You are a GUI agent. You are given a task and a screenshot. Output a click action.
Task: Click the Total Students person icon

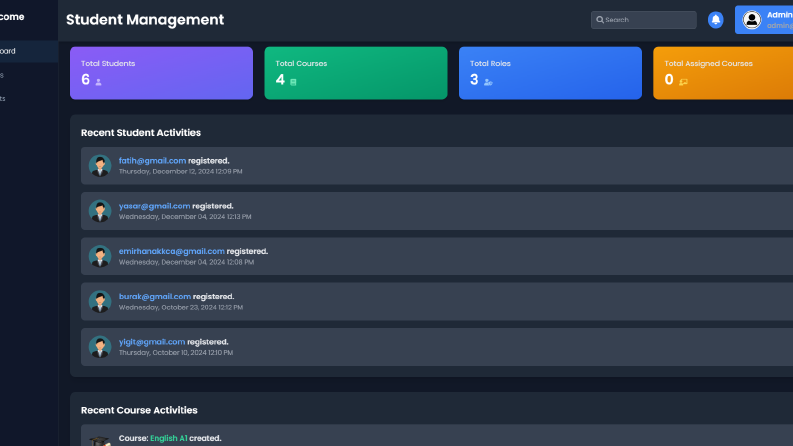[99, 82]
